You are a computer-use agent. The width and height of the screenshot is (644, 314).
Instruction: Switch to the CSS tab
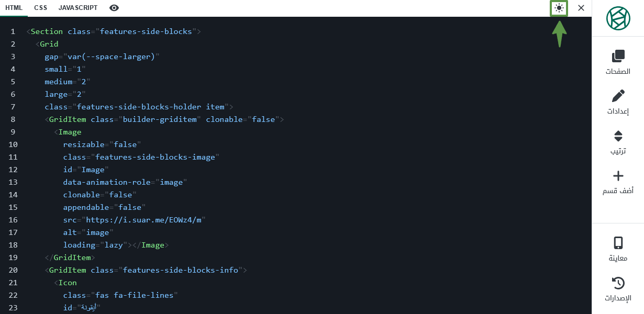[x=40, y=8]
